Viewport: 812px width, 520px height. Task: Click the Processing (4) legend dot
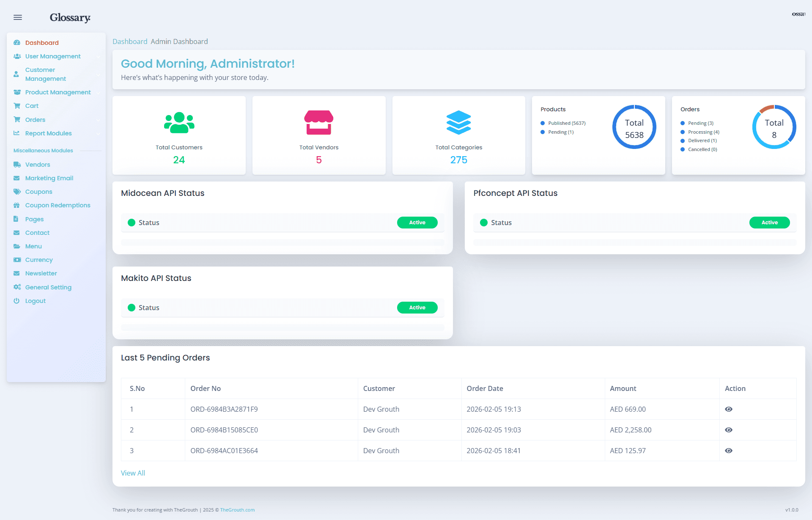(x=683, y=132)
